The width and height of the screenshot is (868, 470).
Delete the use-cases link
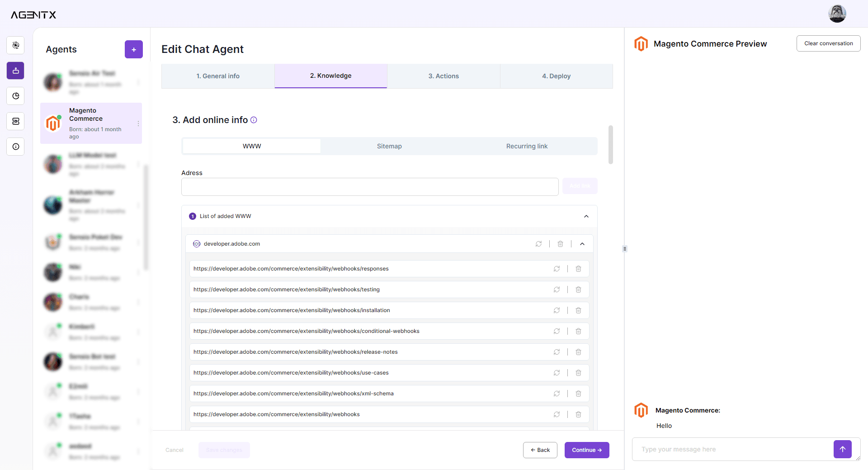click(x=578, y=373)
